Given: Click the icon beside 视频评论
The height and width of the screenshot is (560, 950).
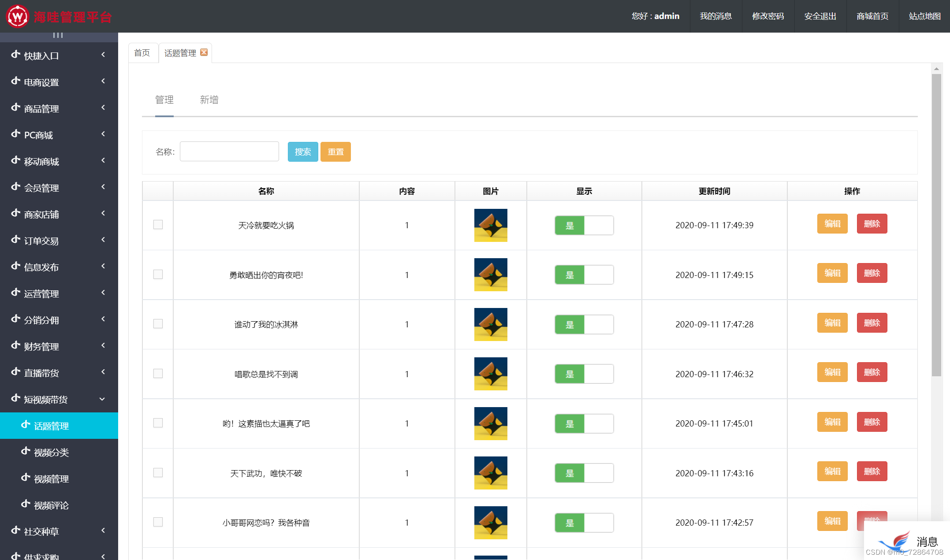Looking at the screenshot, I should pos(26,504).
